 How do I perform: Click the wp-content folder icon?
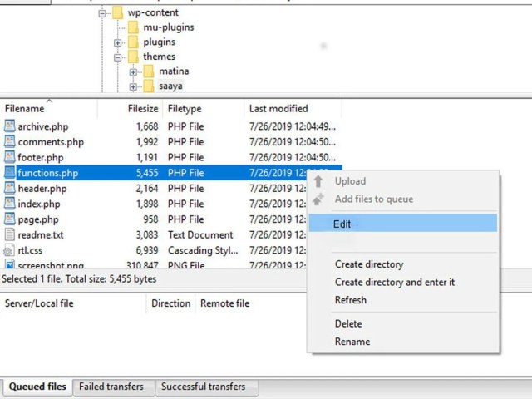[118, 13]
